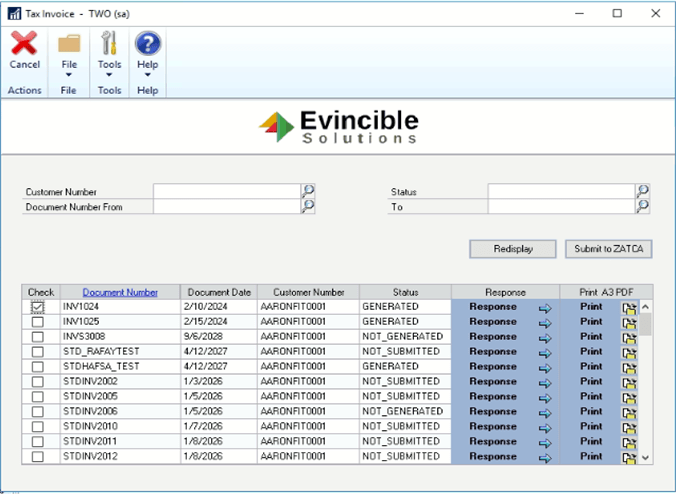This screenshot has width=676, height=494.
Task: Click Print PDF icon for STDINV2010
Action: point(629,428)
